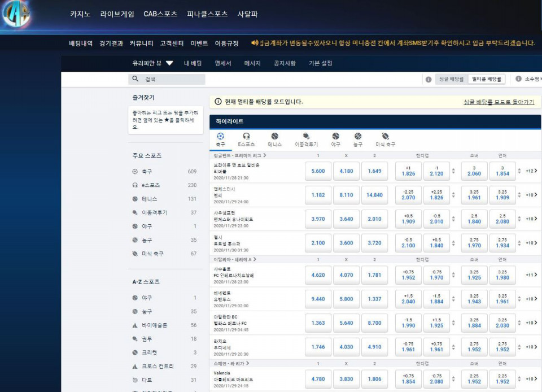Open the 카지노 menu

tap(80, 14)
